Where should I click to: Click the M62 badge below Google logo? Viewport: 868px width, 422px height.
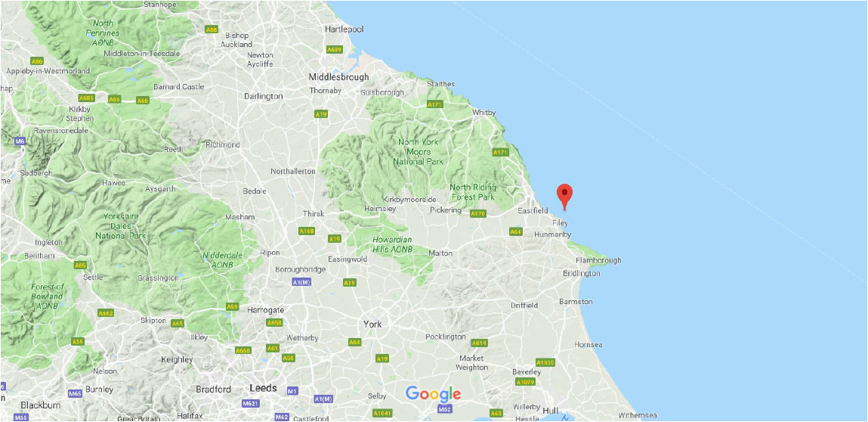coord(444,409)
